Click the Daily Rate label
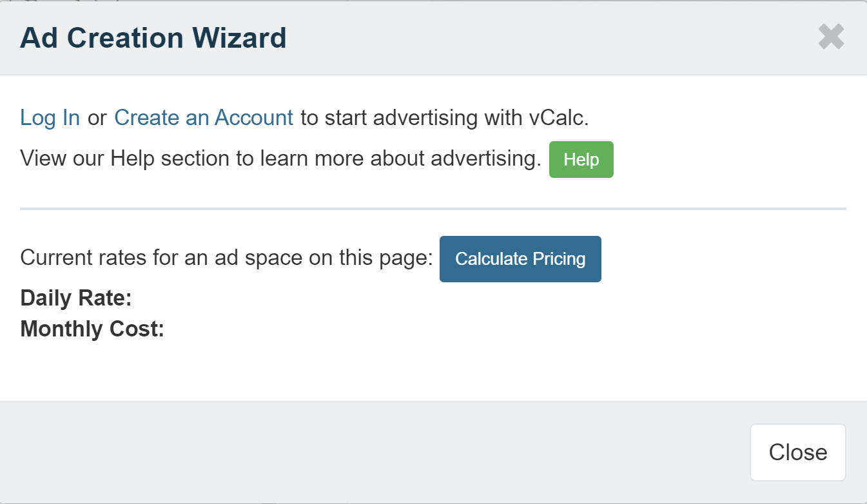This screenshot has height=504, width=867. click(75, 298)
